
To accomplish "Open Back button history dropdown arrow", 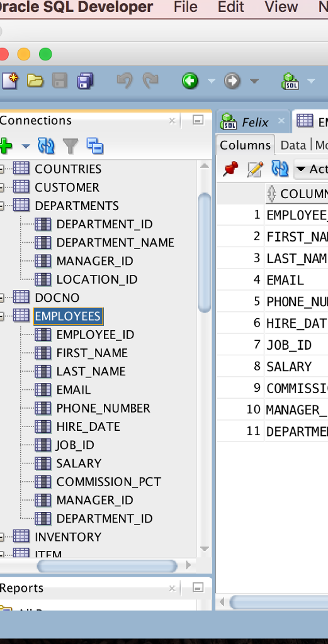I will coord(212,81).
